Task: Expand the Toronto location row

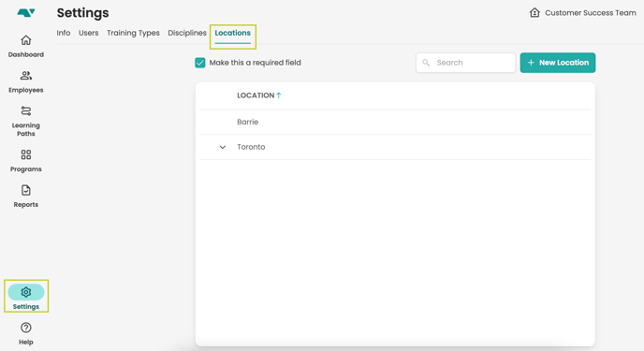Action: 222,147
